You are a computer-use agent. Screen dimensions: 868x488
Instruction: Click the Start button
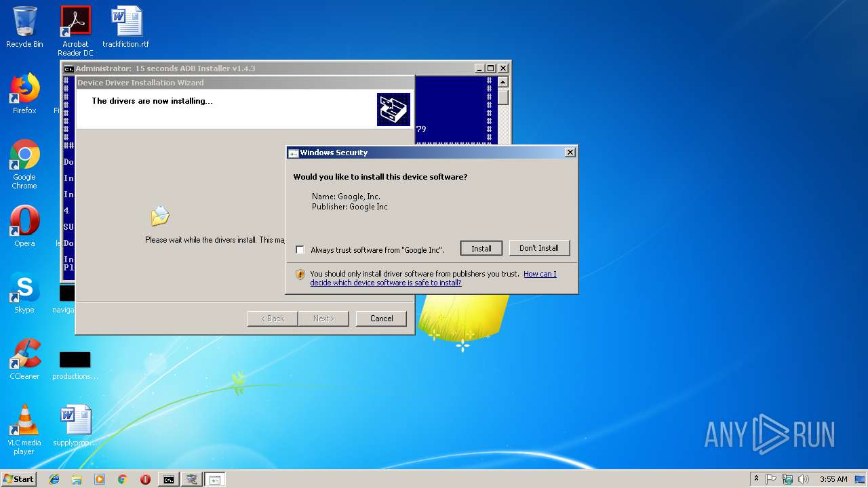click(19, 479)
